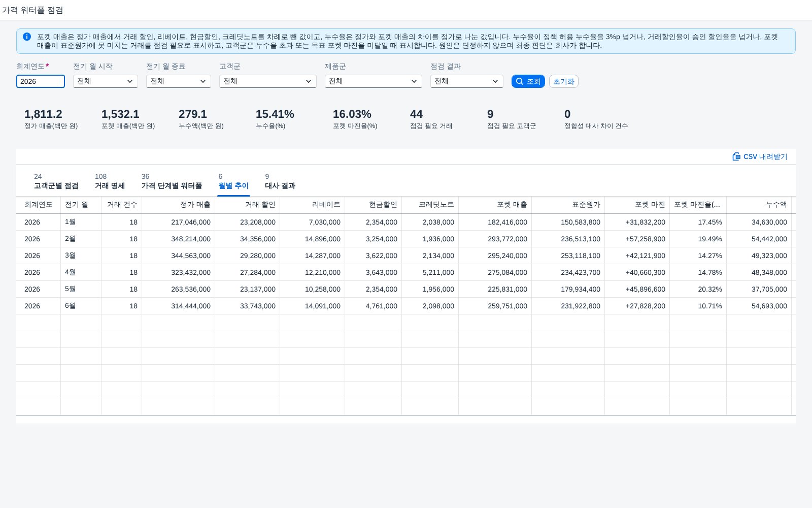Click the 정가 매출 column header
812x508 pixels.
pyautogui.click(x=179, y=205)
